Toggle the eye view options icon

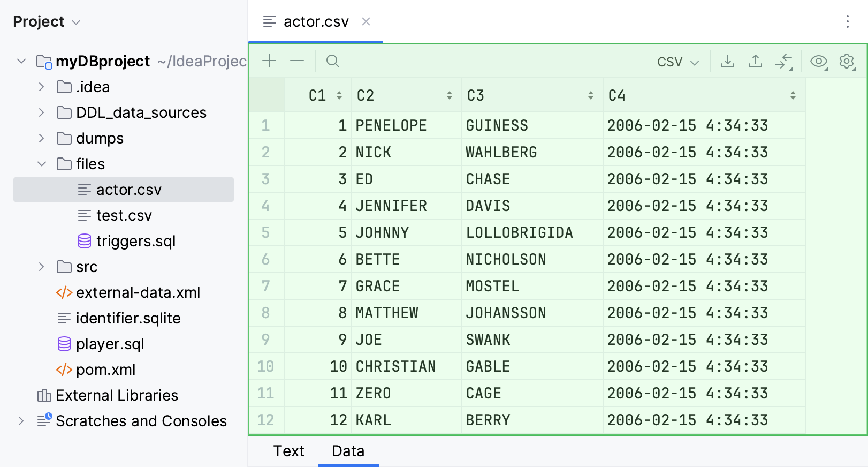(x=818, y=62)
